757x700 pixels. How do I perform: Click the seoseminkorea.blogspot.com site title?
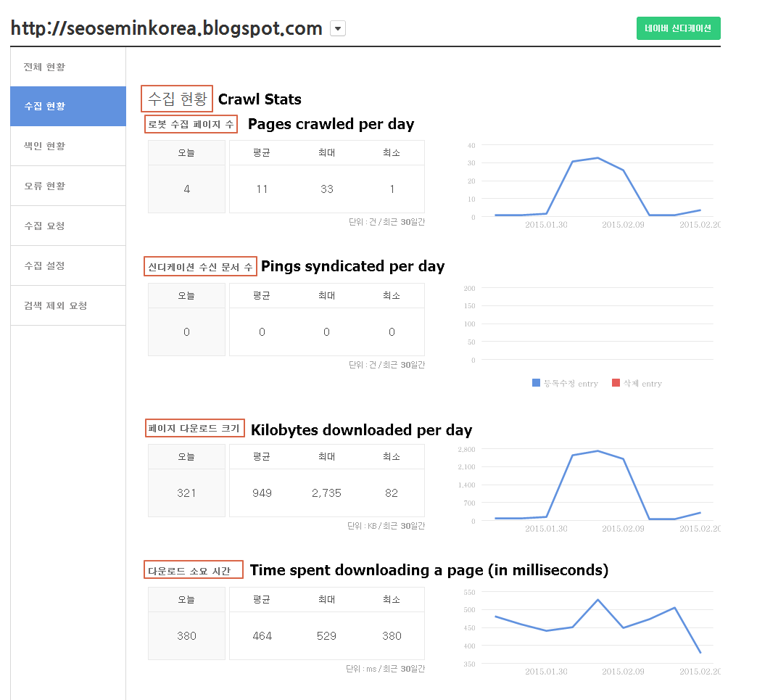click(x=167, y=29)
